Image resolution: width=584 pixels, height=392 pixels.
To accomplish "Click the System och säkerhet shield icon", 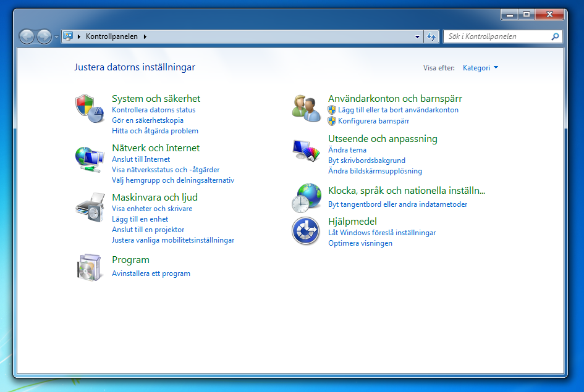I will click(90, 108).
